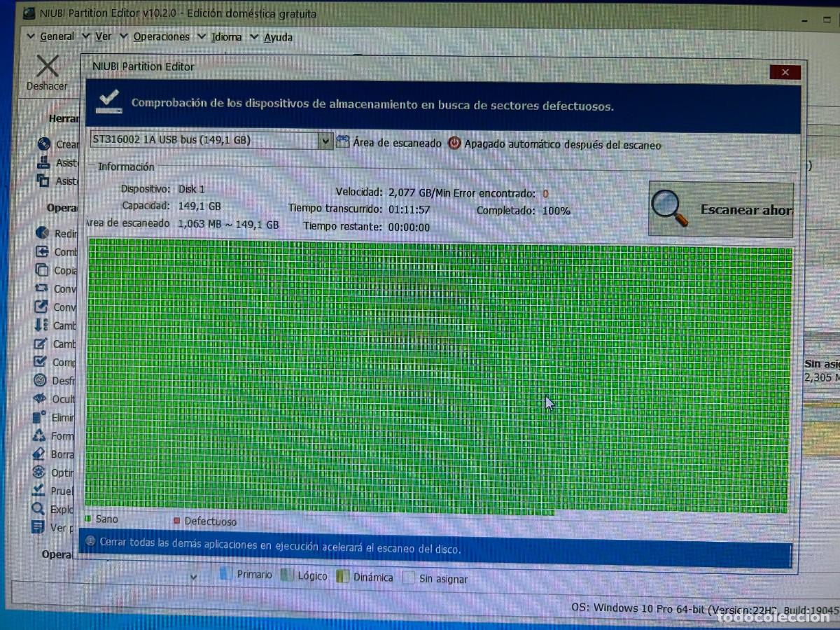
Task: Open the ST316002 disk selection dropdown
Action: coord(325,141)
